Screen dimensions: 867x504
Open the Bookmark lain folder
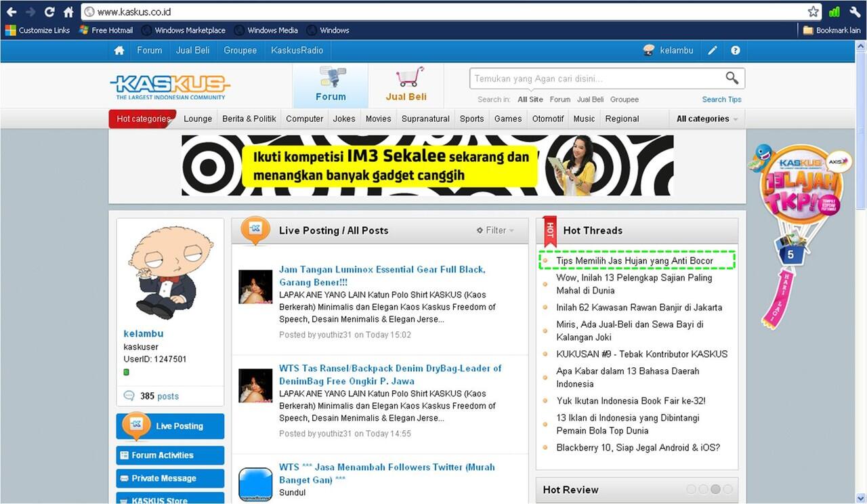point(832,30)
